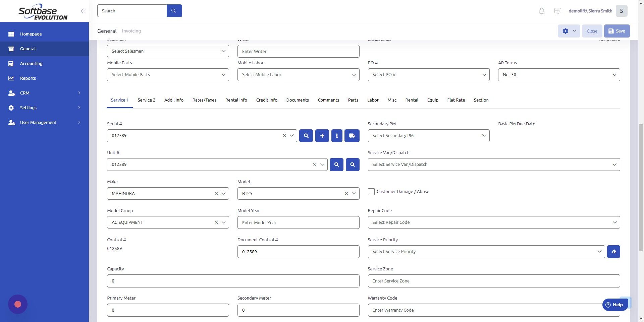Clear Service Priority with the eraser icon
The width and height of the screenshot is (644, 322).
(613, 251)
